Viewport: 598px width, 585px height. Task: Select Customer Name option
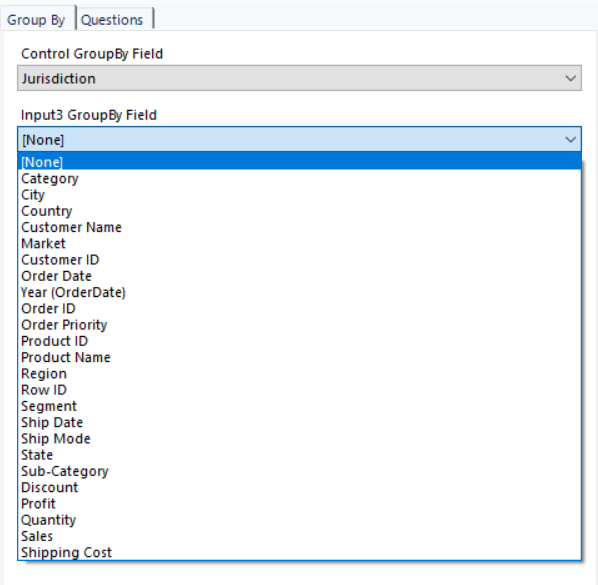click(299, 227)
